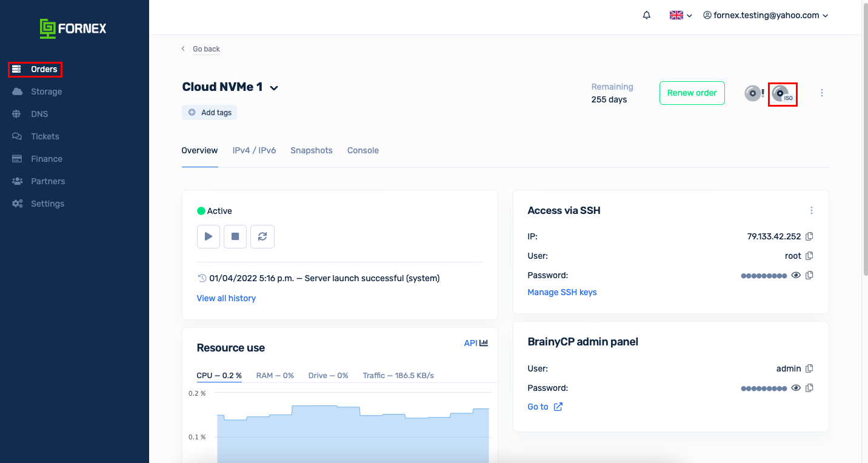
Task: Stop the server with the stop button
Action: (235, 236)
